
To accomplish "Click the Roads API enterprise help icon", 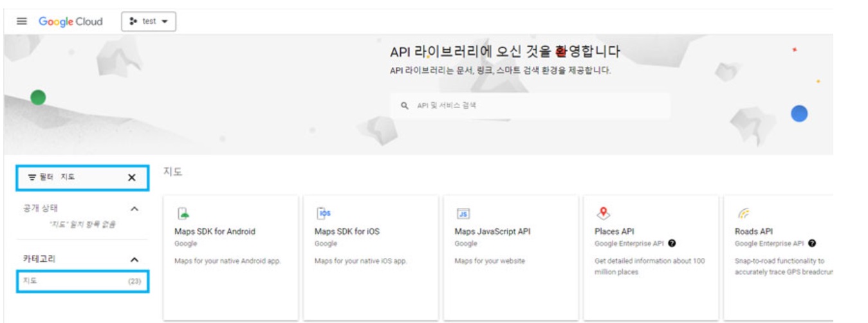I will pos(812,243).
